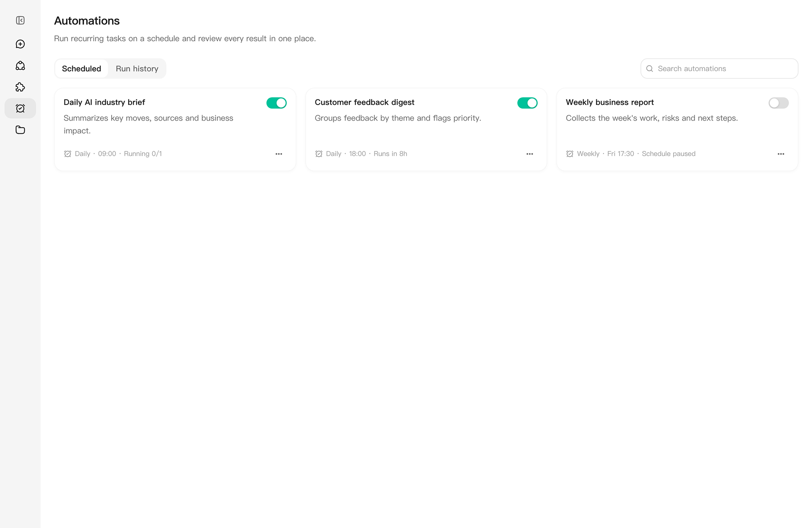Open the plugins puzzle icon
The width and height of the screenshot is (812, 528).
coord(20,87)
